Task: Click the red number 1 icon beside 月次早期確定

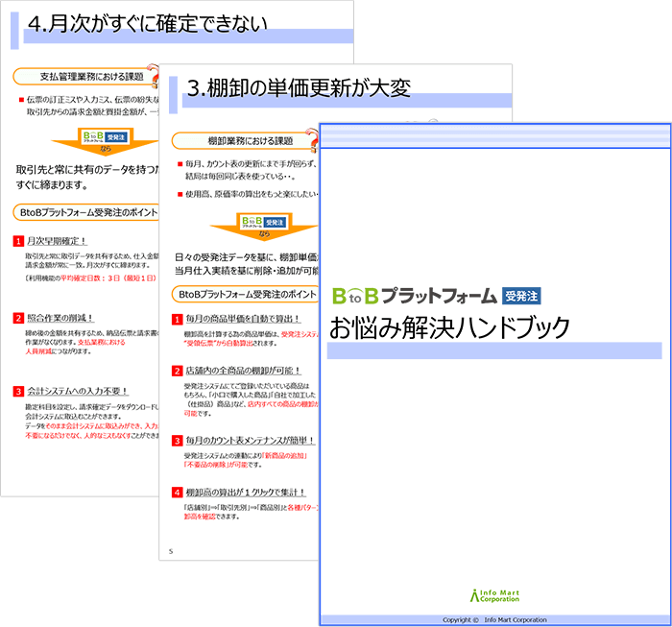Action: pyautogui.click(x=18, y=241)
